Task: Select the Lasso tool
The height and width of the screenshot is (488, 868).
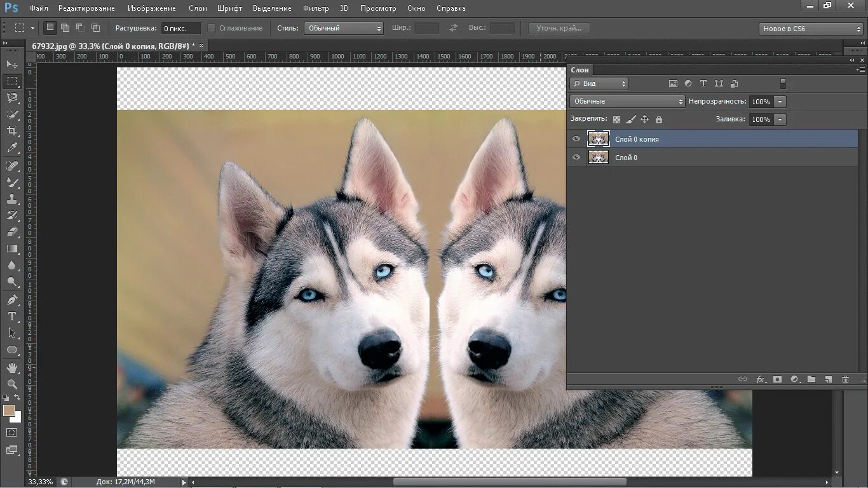Action: click(12, 98)
